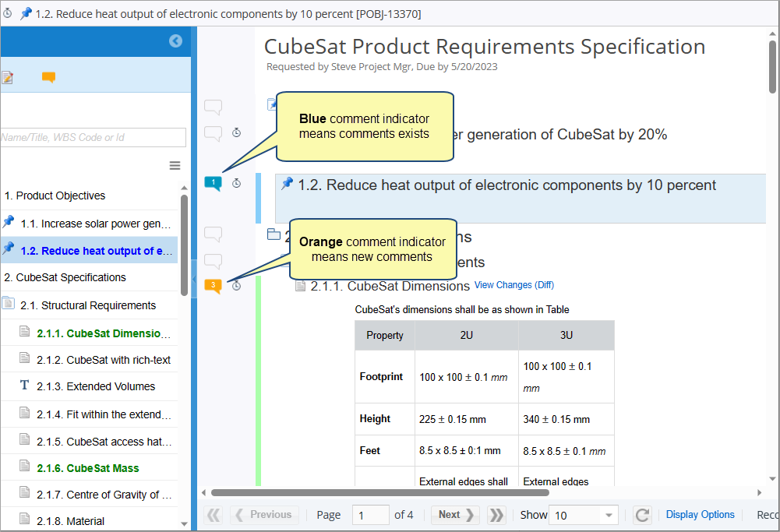Click the 2U column header in the table
This screenshot has width=780, height=532.
pyautogui.click(x=467, y=335)
